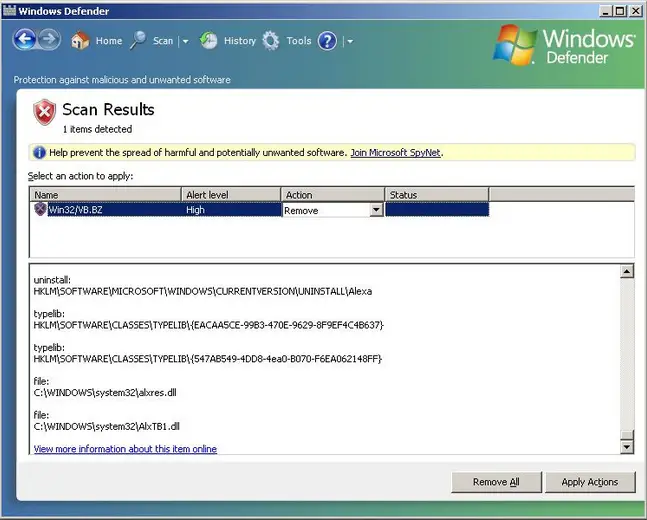Click the Remove All button
The image size is (647, 520).
point(496,482)
